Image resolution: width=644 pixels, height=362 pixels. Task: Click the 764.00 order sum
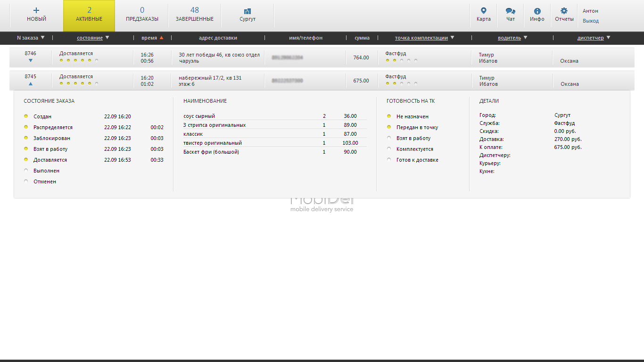pyautogui.click(x=361, y=58)
